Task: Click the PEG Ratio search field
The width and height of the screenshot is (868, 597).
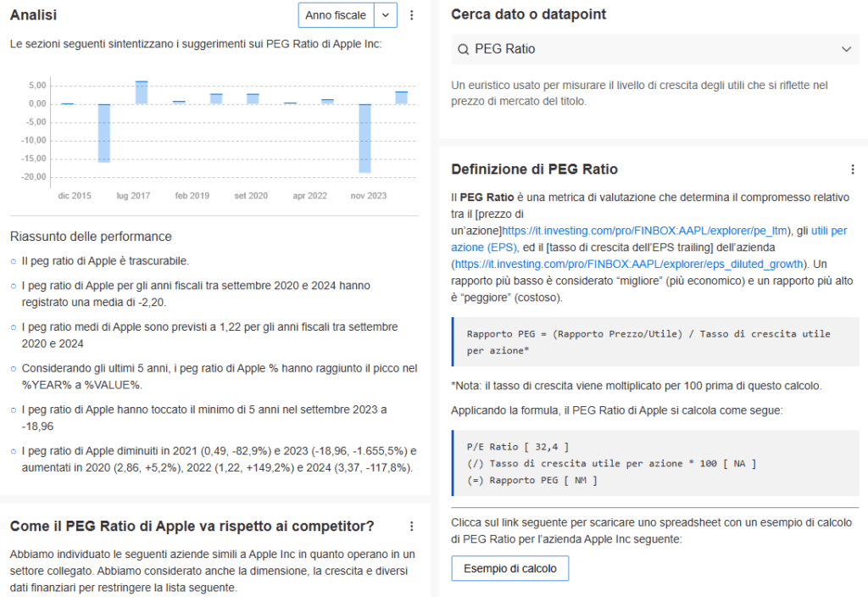Action: (655, 49)
